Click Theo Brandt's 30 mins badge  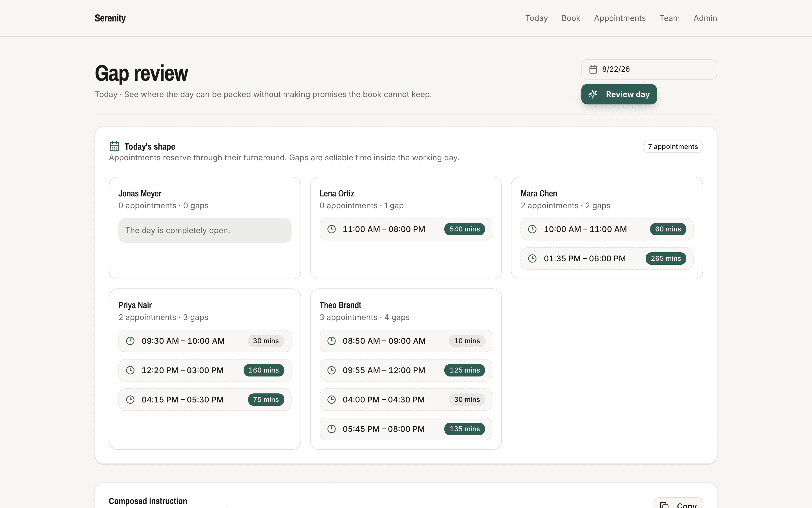(467, 399)
